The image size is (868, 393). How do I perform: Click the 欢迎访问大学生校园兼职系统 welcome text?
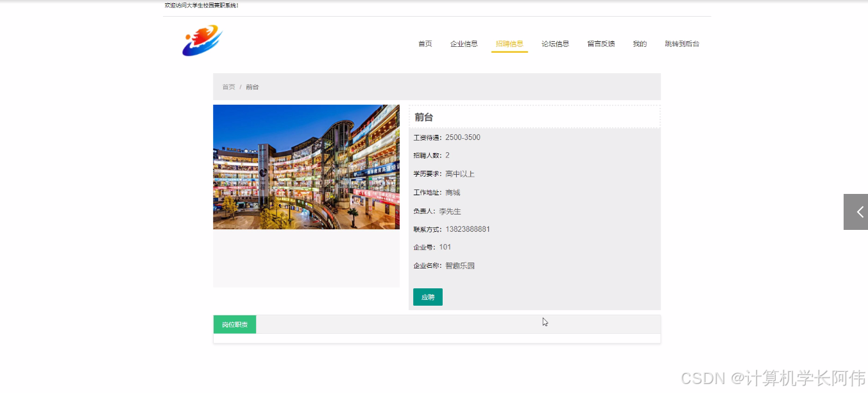click(201, 5)
